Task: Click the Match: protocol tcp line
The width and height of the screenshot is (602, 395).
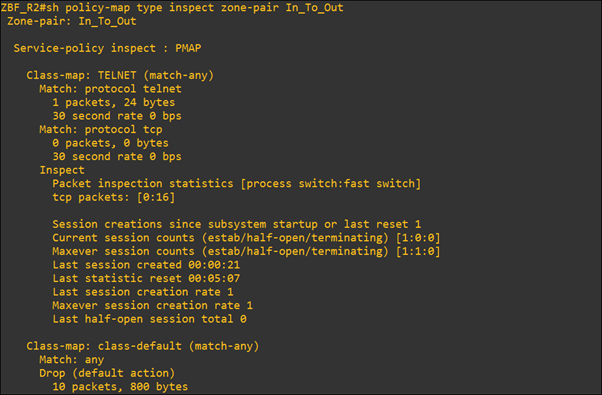Action: pyautogui.click(x=101, y=129)
